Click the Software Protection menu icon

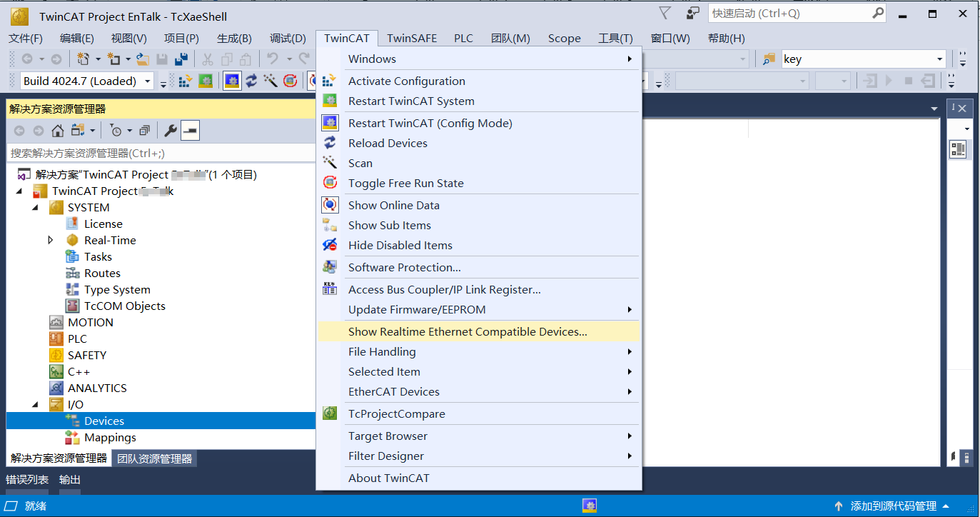[330, 267]
